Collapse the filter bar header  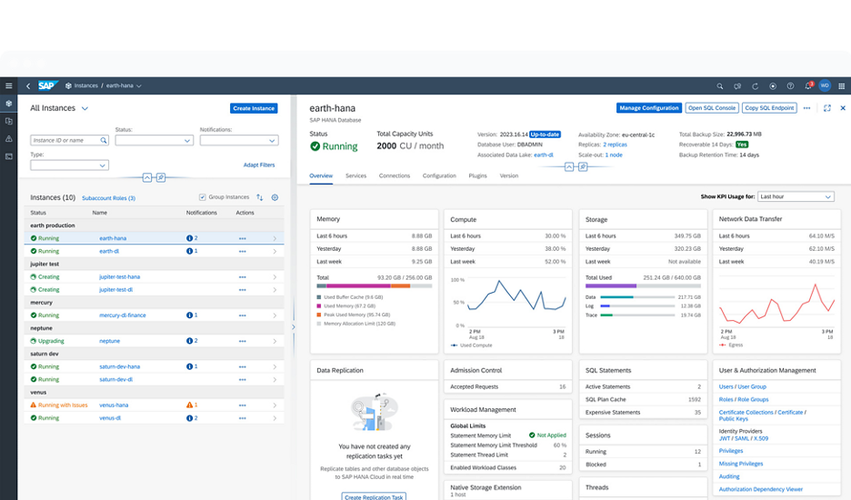[147, 178]
